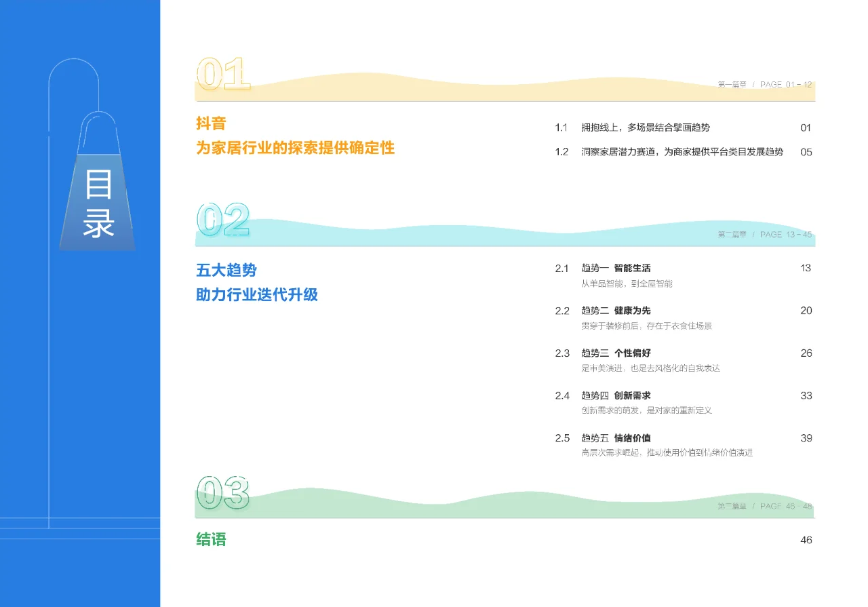Click the "第三篇章 / PAGE 46 - 48" label

764,507
